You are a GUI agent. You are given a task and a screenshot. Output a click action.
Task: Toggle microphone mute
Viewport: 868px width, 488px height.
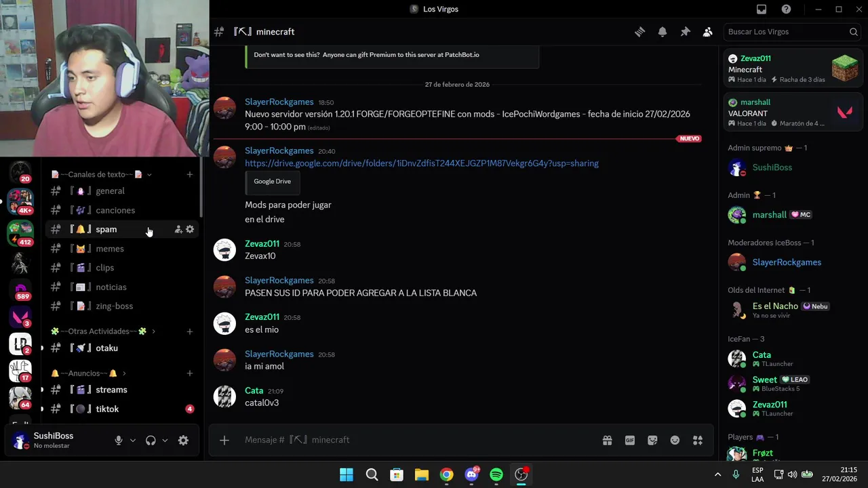pos(119,441)
